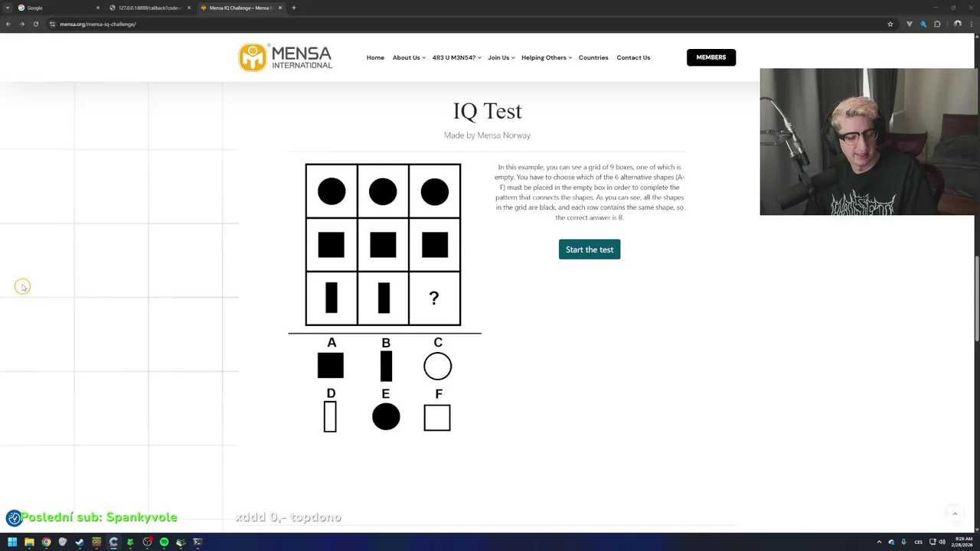
Task: Go back with the browser back arrow
Action: pyautogui.click(x=8, y=24)
